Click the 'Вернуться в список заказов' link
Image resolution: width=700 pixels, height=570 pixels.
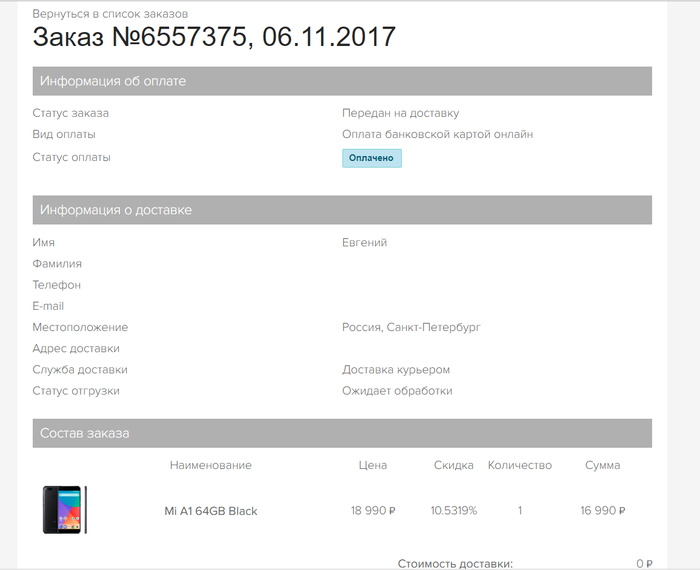[110, 14]
